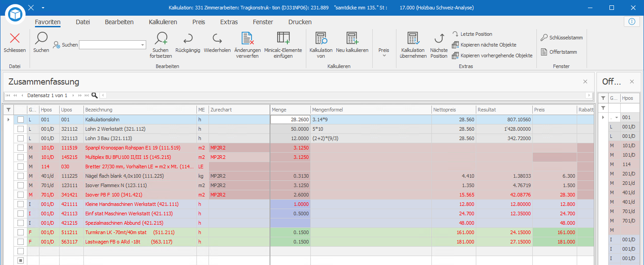Screen dimensions: 644x265
Task: Click the Wiederholen redo icon
Action: (x=217, y=38)
